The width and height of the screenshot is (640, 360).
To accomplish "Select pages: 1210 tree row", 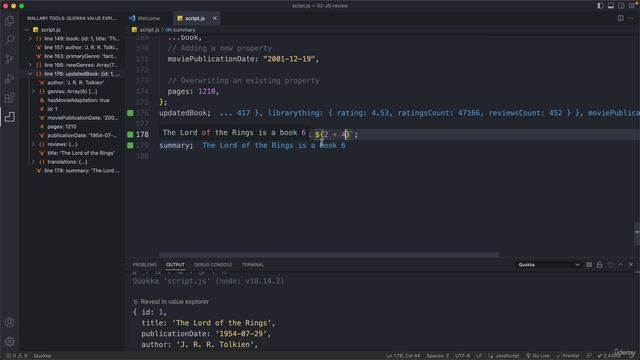I will pyautogui.click(x=72, y=127).
